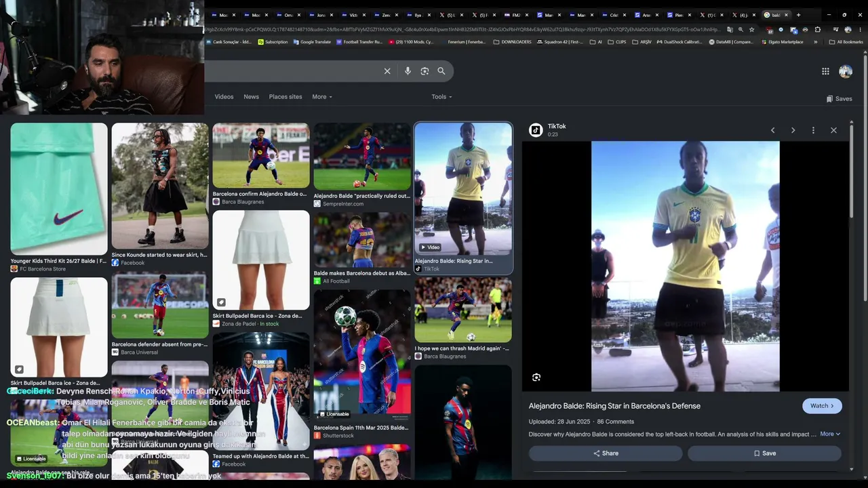
Task: Open the three-dot options in the preview panel
Action: [813, 130]
